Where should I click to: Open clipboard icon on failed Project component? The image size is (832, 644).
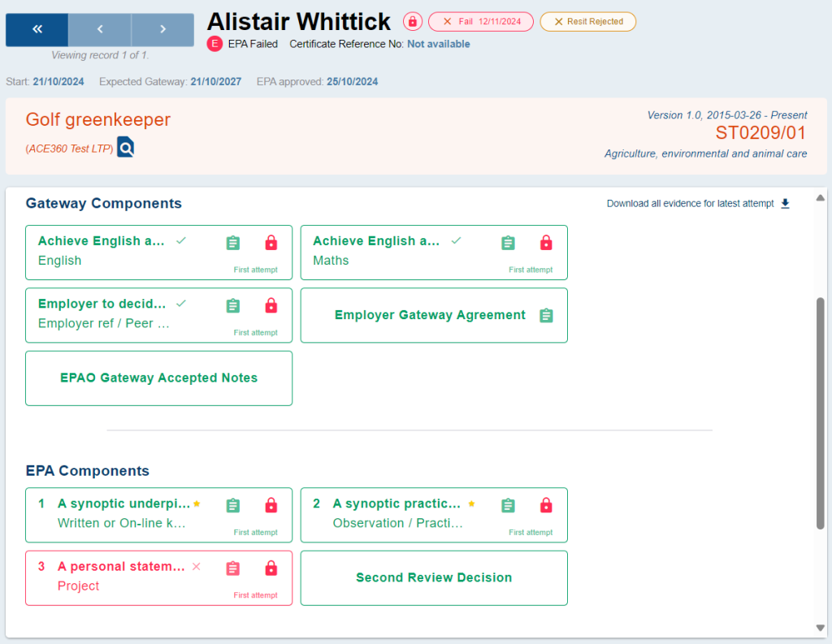(233, 568)
